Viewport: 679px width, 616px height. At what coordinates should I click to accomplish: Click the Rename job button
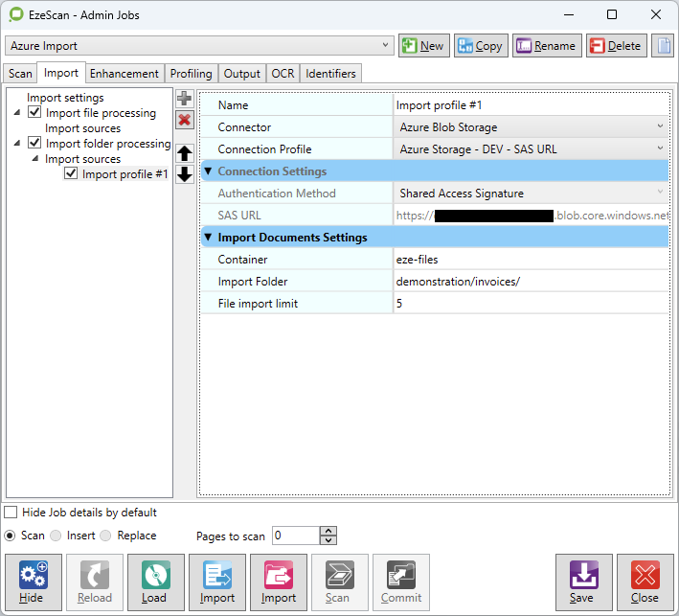(x=546, y=46)
